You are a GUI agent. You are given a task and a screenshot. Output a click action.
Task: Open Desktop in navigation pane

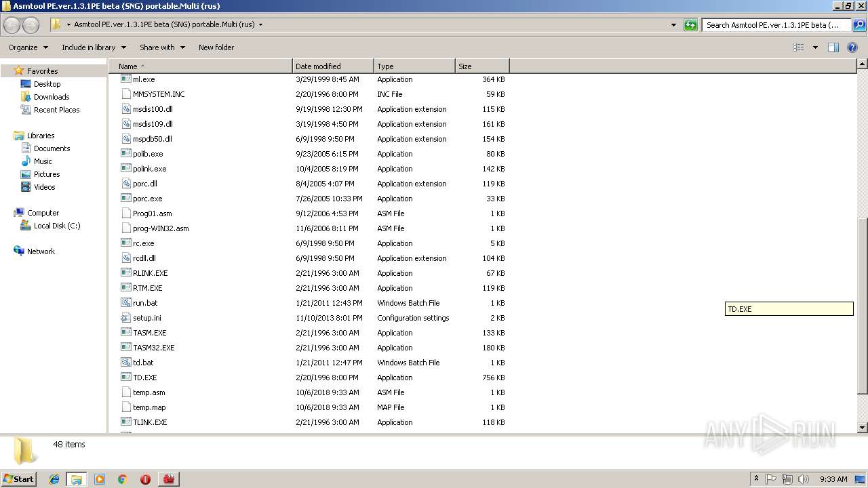click(x=47, y=84)
